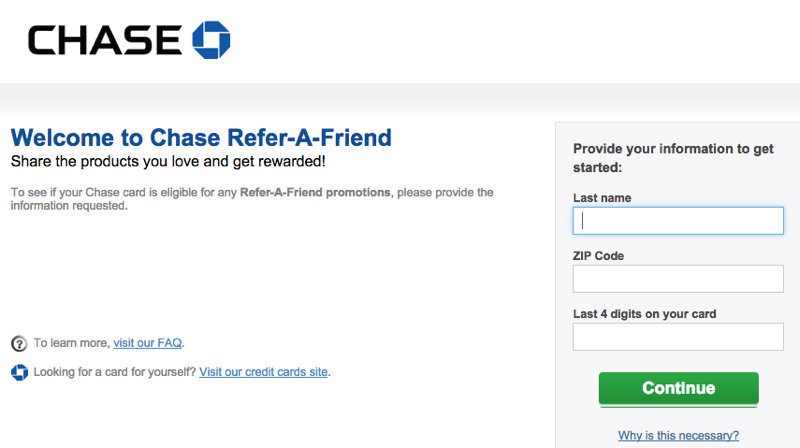Click 'Looking for a card for yourself?' text

[114, 372]
